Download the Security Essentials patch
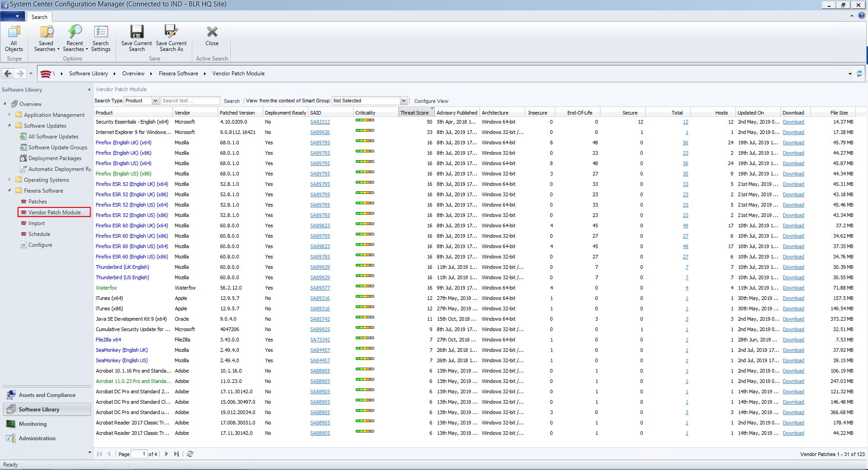This screenshot has width=868, height=470. [793, 122]
